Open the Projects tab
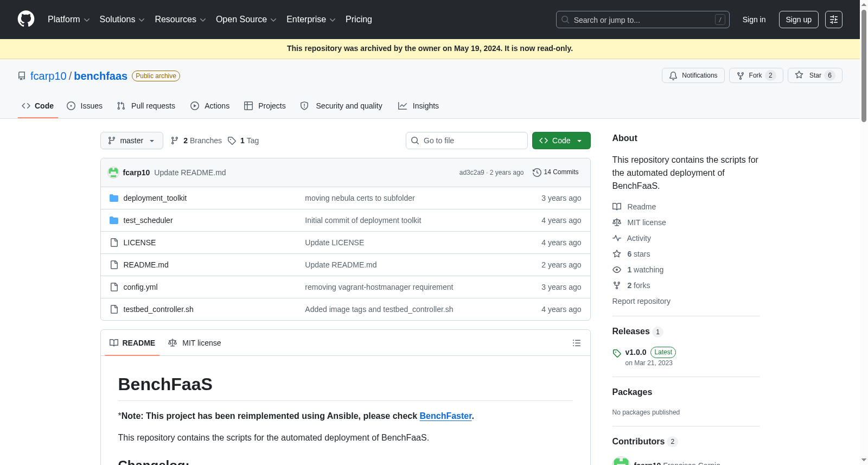 pos(265,106)
